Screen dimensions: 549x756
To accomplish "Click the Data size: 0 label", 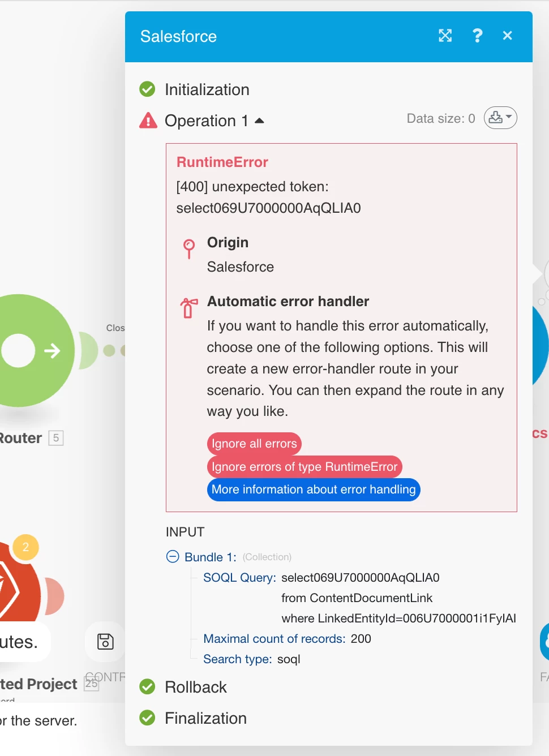I will (x=441, y=118).
